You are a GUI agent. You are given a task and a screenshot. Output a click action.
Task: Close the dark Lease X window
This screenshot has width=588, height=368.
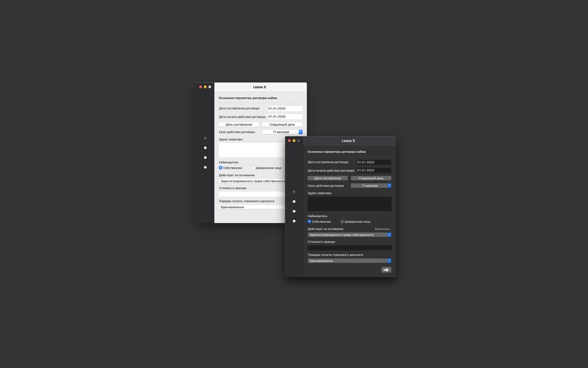coord(289,141)
